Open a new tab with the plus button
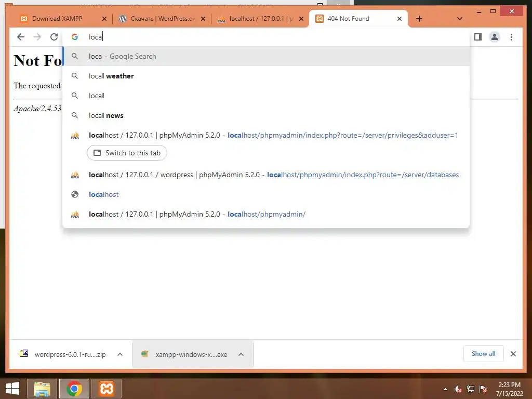Image resolution: width=532 pixels, height=399 pixels. coord(419,19)
